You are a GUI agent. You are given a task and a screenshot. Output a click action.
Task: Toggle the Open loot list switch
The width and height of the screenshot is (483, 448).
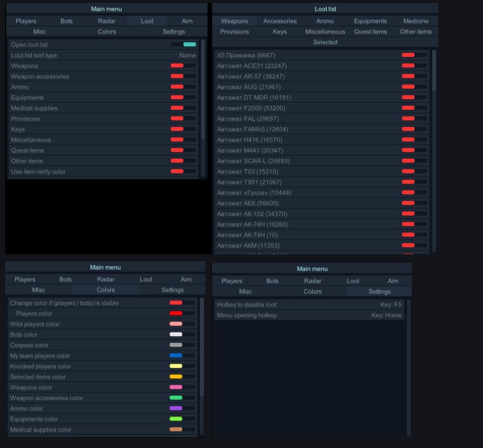184,45
